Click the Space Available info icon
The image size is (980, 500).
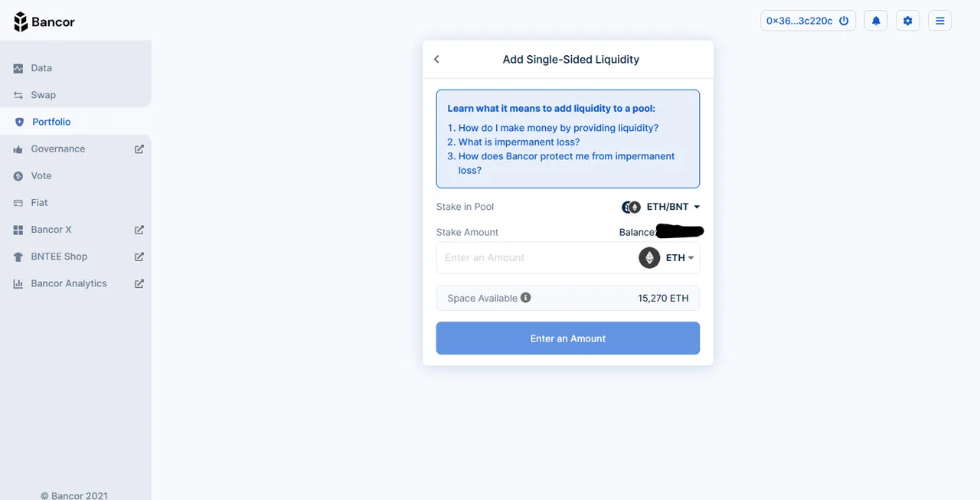tap(525, 298)
